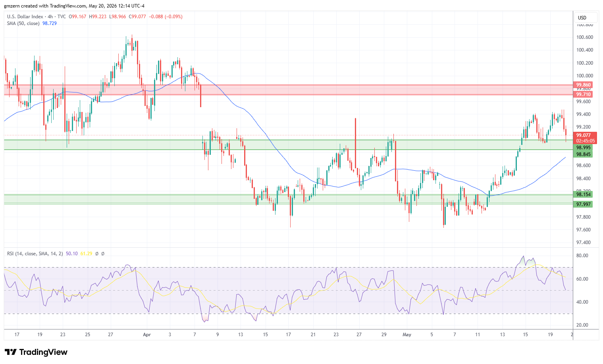Click the U.S. Dollar Index symbol title

pos(25,17)
